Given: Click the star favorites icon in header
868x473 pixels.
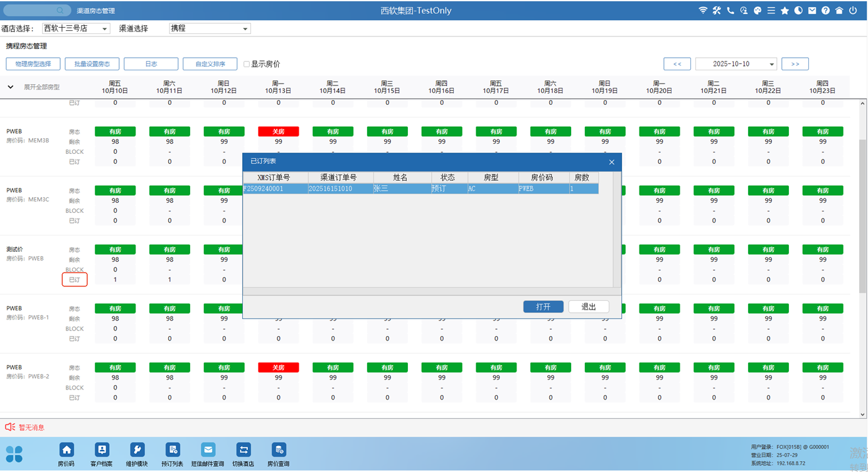Looking at the screenshot, I should tap(785, 11).
